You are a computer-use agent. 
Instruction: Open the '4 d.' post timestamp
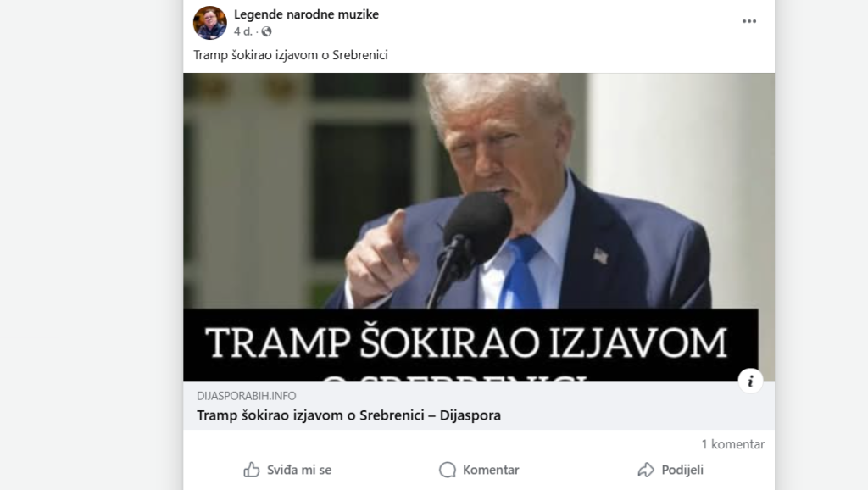point(243,31)
